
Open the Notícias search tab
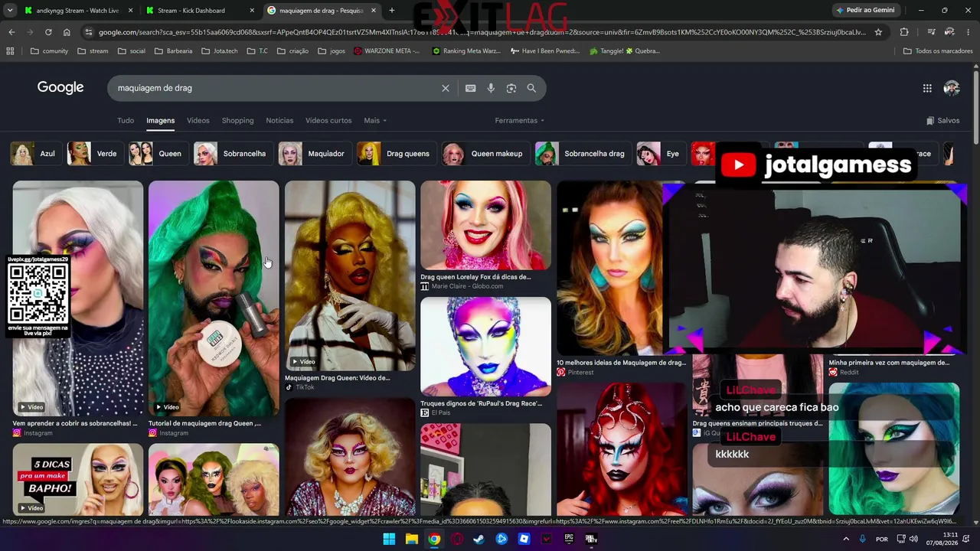[x=279, y=120]
